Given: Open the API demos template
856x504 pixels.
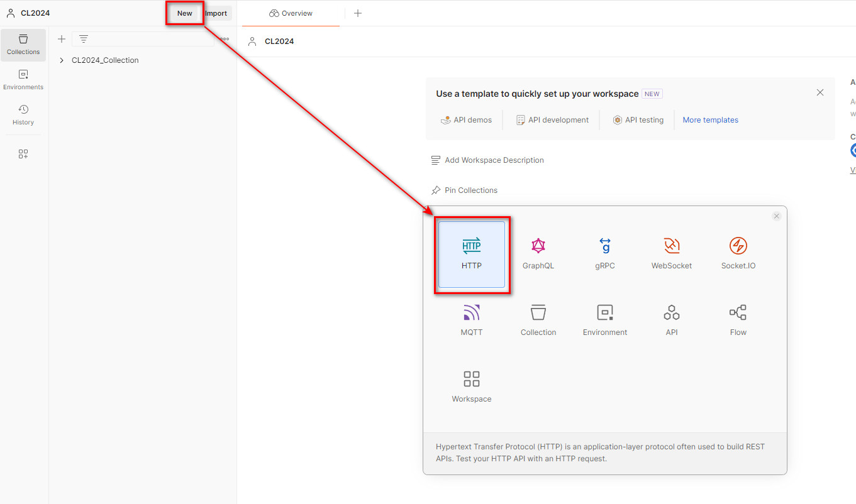Looking at the screenshot, I should [x=466, y=120].
